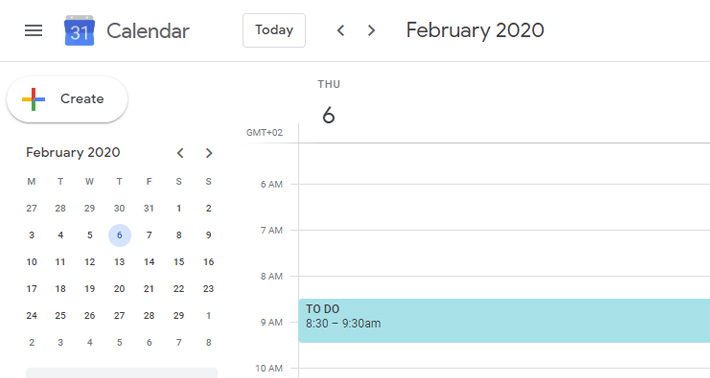The image size is (710, 378).
Task: Pick January 27 in mini calendar
Action: [32, 209]
